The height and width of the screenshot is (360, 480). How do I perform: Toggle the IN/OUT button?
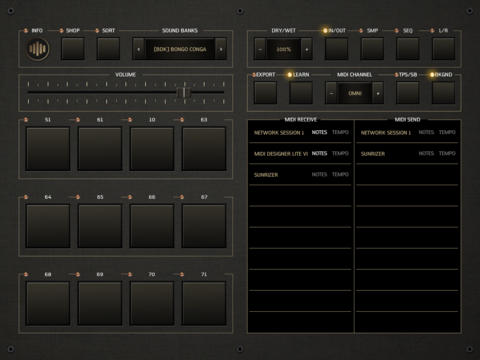pos(336,49)
